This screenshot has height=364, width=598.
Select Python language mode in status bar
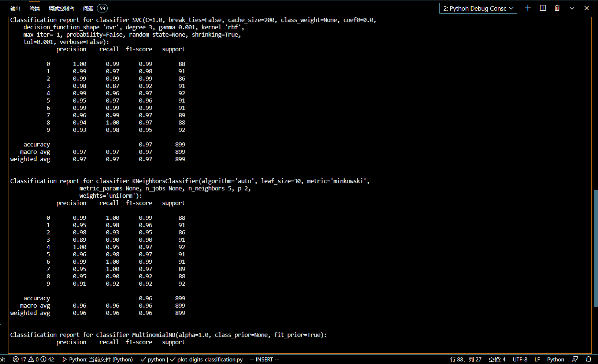556,360
